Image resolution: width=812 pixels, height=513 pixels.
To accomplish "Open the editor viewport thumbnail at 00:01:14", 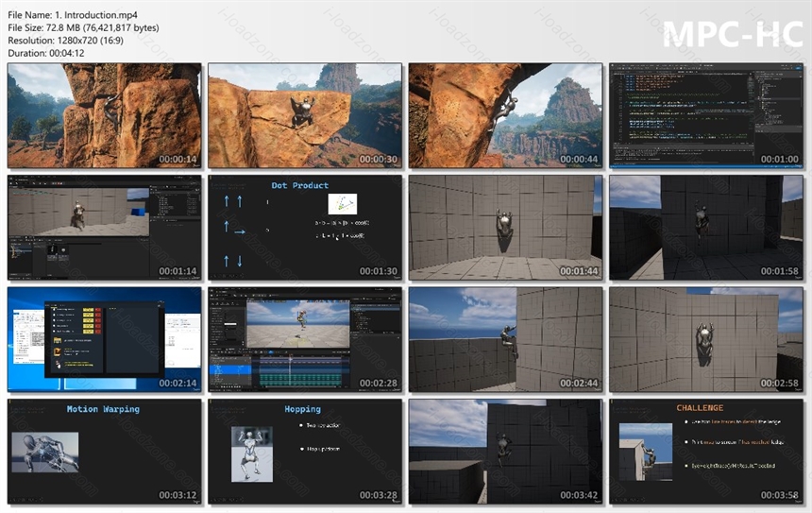I will pyautogui.click(x=105, y=228).
